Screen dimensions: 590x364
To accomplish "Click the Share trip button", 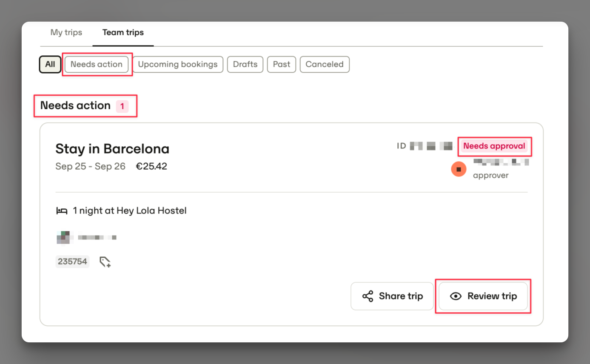I will 392,296.
